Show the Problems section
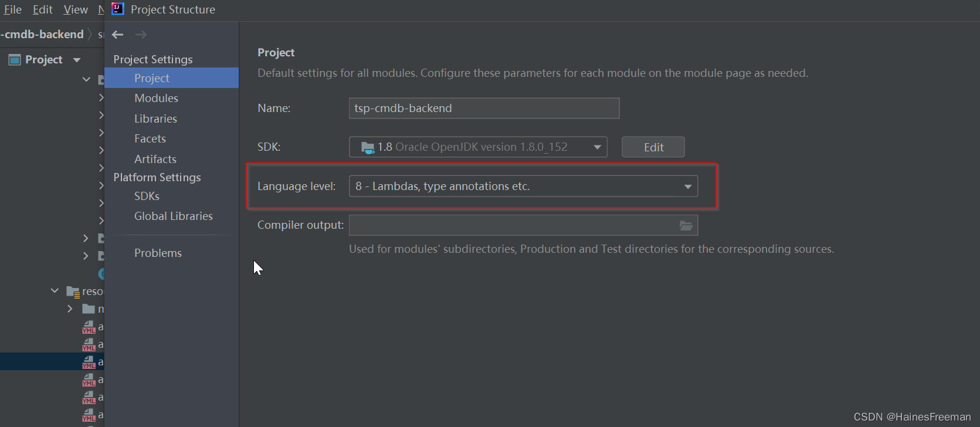980x427 pixels. click(x=158, y=253)
